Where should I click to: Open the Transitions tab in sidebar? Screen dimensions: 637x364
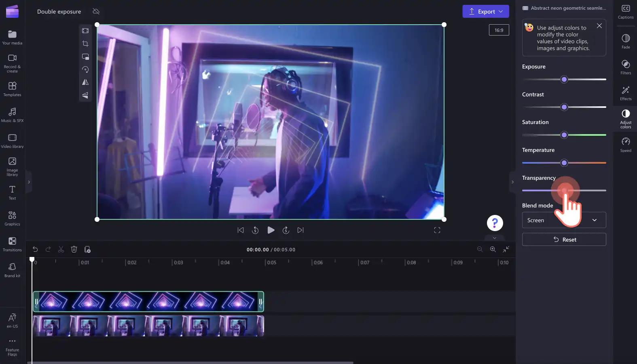(13, 244)
